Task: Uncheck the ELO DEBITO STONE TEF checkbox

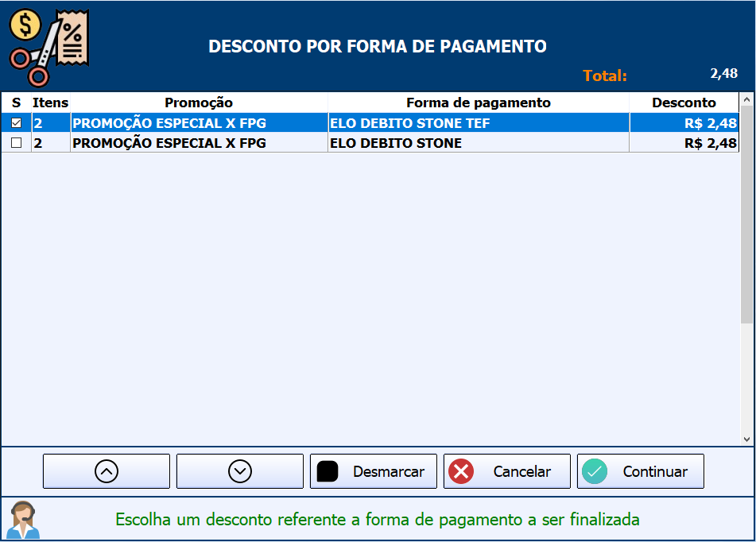Action: 16,123
